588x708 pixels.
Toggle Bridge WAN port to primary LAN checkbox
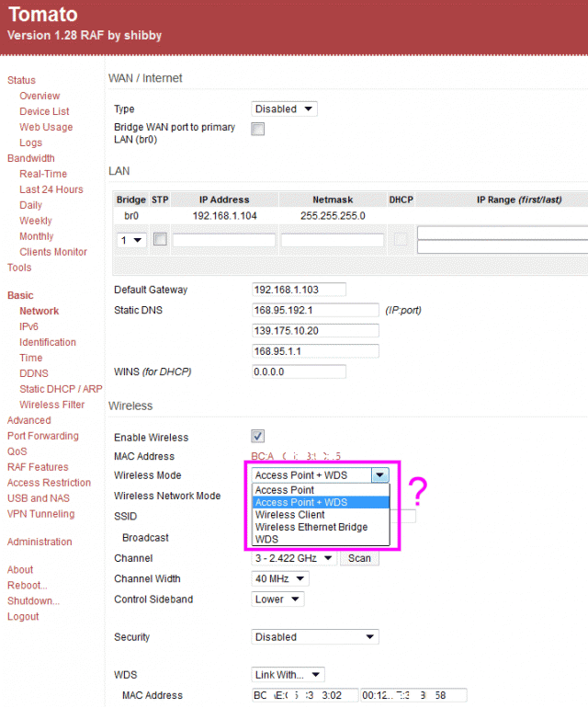[257, 129]
